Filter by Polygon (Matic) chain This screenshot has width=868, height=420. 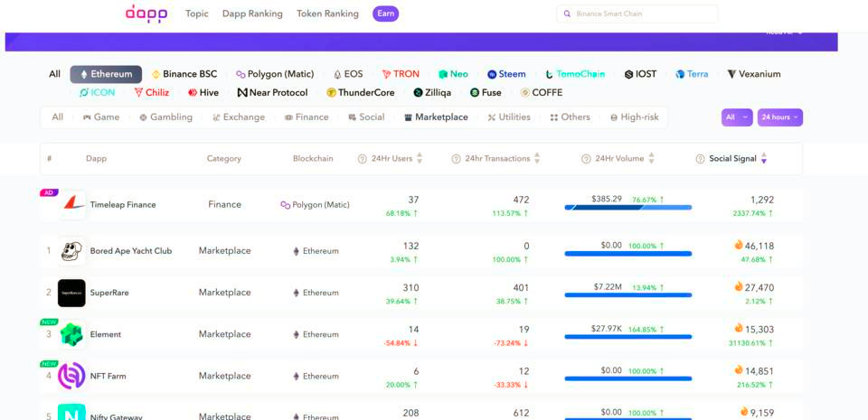coord(275,74)
